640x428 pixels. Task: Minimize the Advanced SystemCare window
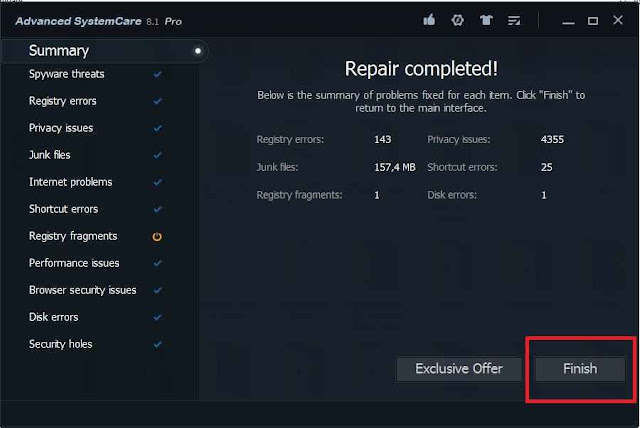click(x=568, y=21)
